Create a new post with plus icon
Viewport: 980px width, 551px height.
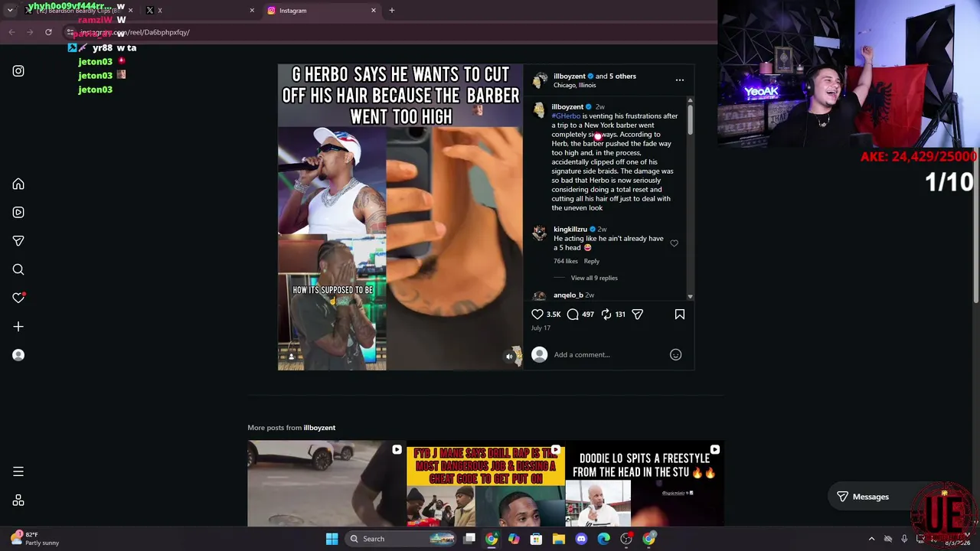tap(18, 327)
